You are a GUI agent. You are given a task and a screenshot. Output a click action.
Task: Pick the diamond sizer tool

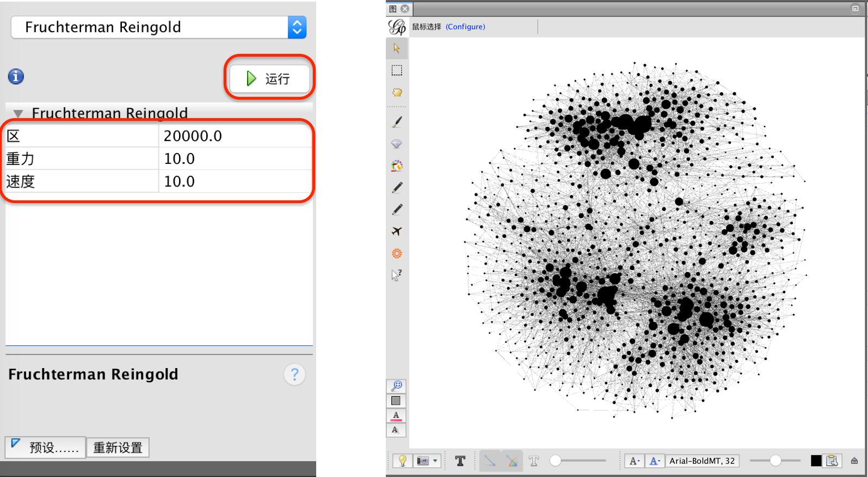point(397,144)
